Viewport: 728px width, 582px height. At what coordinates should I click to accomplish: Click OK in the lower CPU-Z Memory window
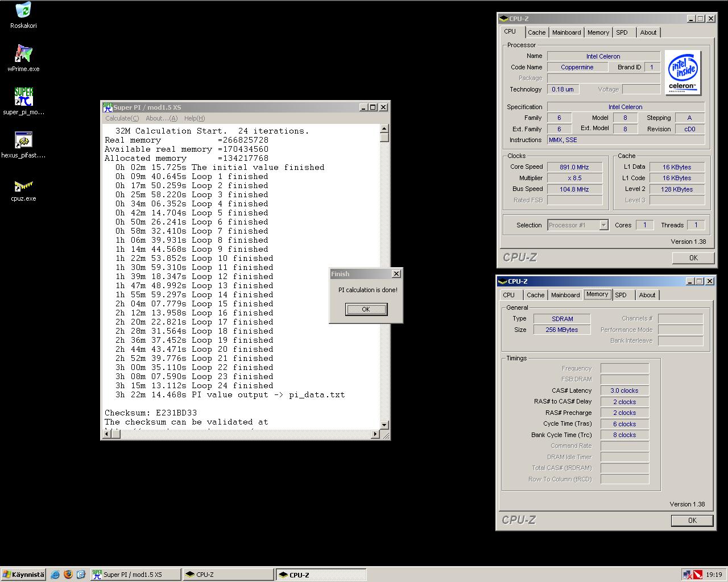(x=692, y=521)
